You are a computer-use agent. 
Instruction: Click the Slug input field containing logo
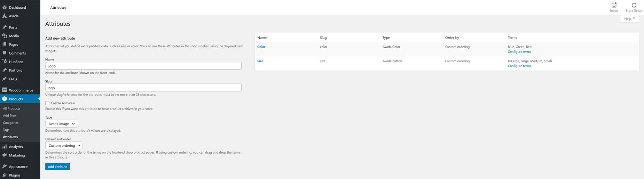143,88
